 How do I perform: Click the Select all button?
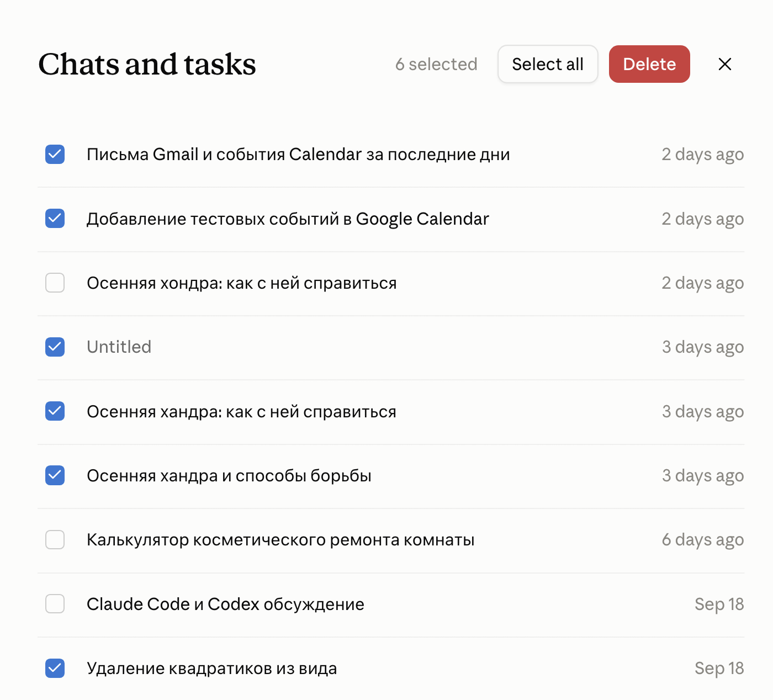(548, 64)
